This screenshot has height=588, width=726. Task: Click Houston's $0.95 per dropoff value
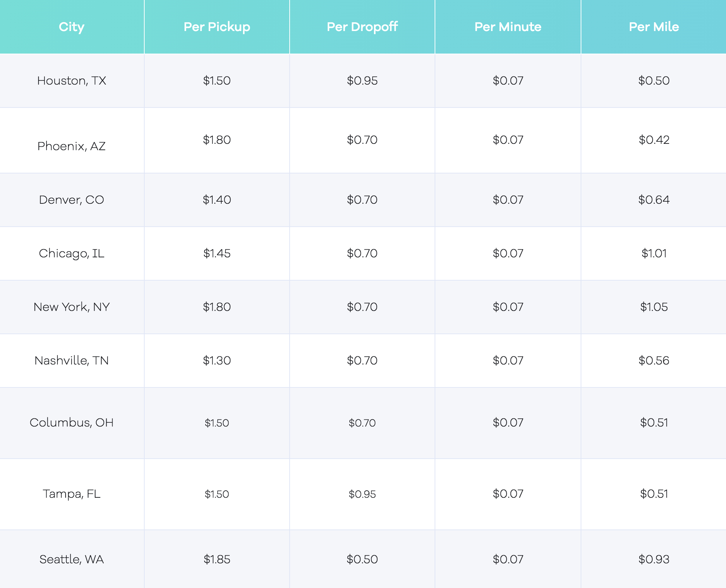click(x=362, y=81)
